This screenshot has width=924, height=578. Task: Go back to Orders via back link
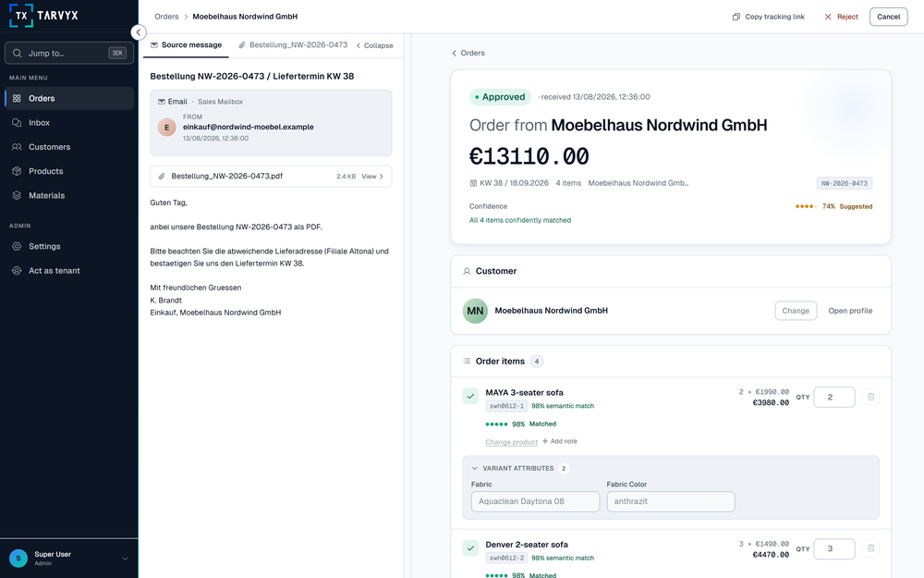[x=468, y=53]
